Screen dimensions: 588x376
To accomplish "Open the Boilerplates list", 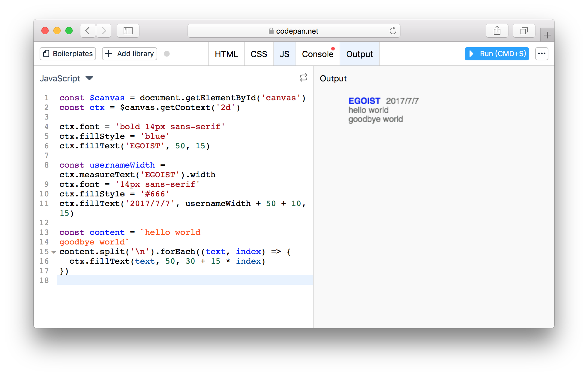I will click(x=68, y=54).
